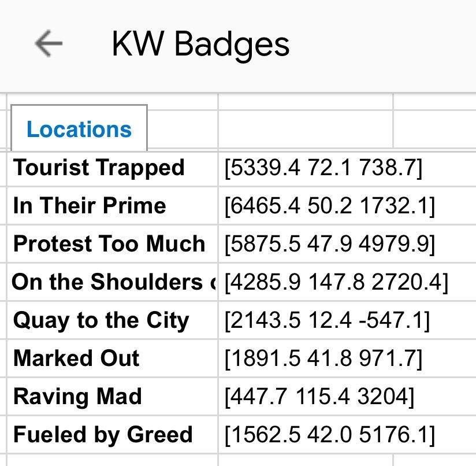Click coordinates cell [5339.4 72.1 738.7]

[347, 168]
